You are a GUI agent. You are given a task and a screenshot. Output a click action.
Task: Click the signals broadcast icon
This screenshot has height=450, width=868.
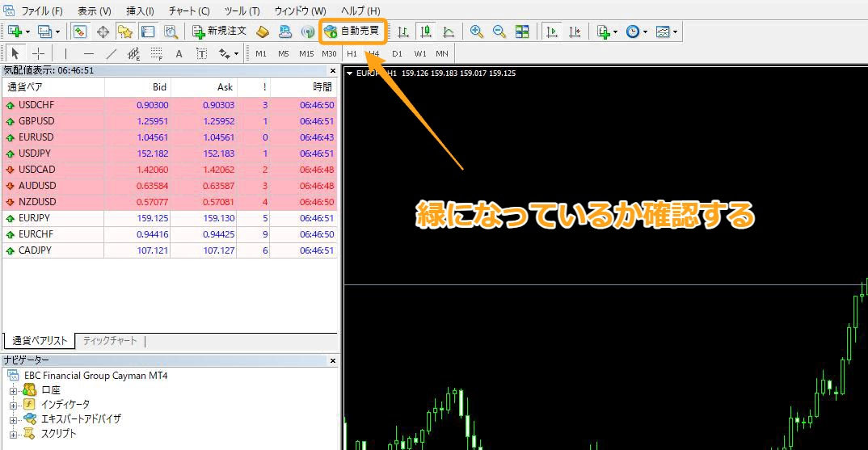[308, 32]
